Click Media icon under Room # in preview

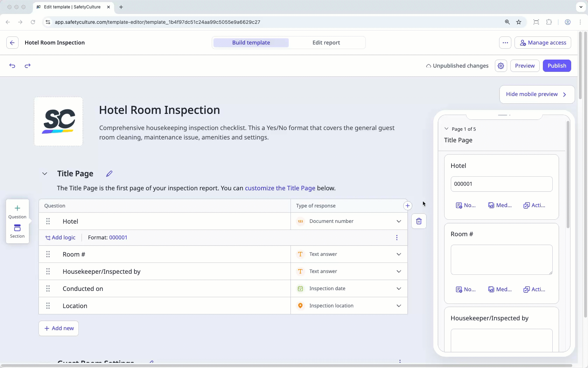pos(500,289)
